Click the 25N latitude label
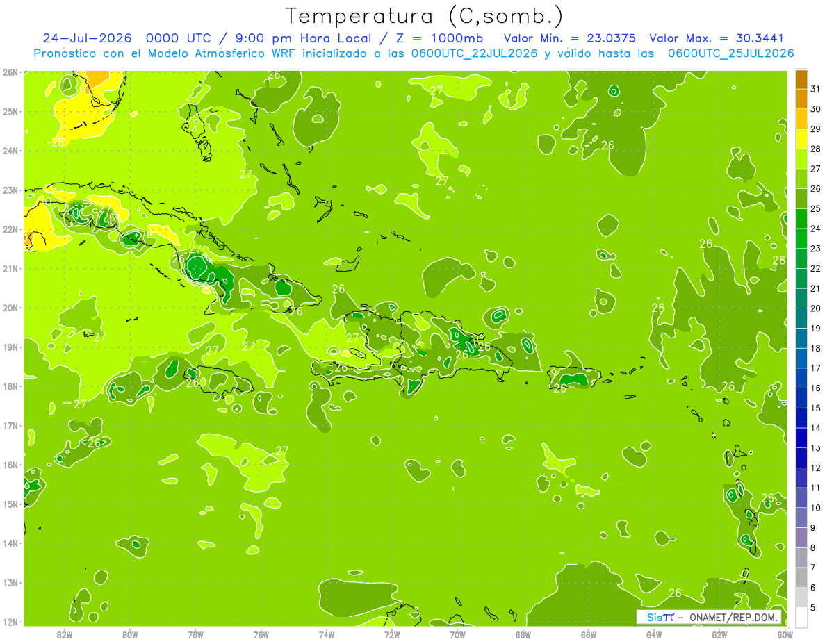The width and height of the screenshot is (834, 644). (x=10, y=112)
